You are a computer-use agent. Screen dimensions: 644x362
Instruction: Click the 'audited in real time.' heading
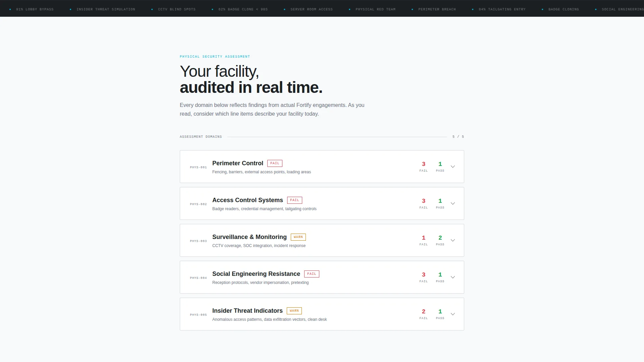tap(251, 87)
